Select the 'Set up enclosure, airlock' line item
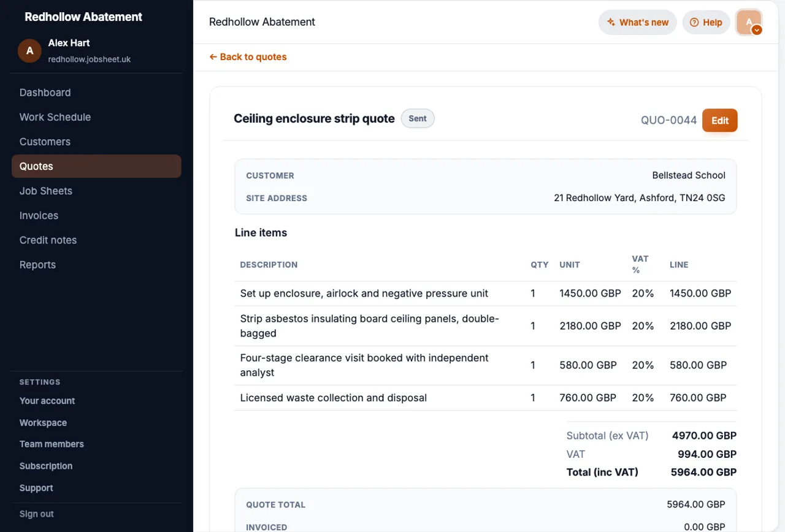Viewport: 785px width, 532px height. click(486, 294)
